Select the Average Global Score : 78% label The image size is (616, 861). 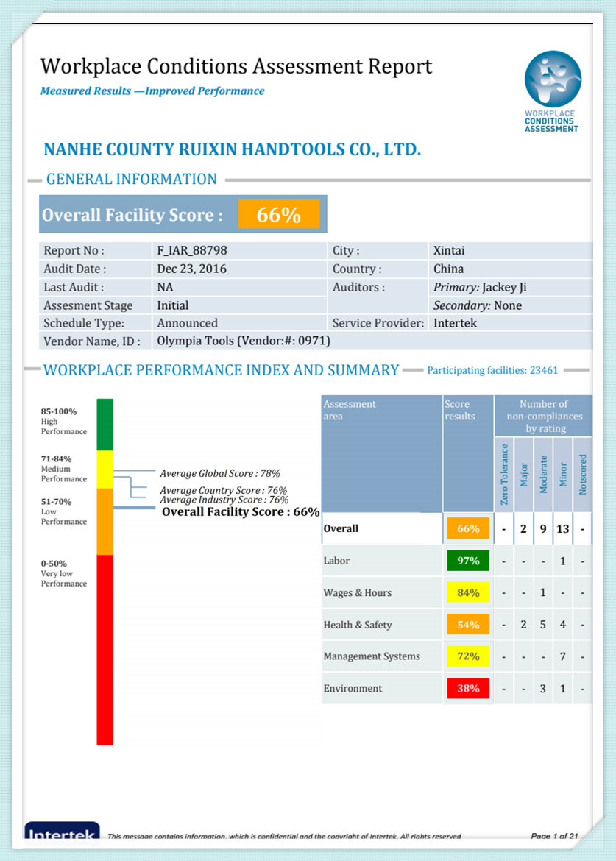[219, 474]
